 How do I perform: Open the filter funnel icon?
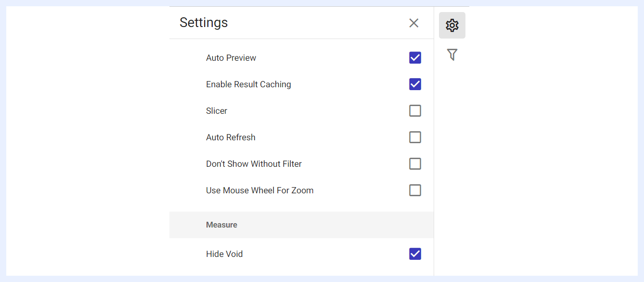click(452, 54)
